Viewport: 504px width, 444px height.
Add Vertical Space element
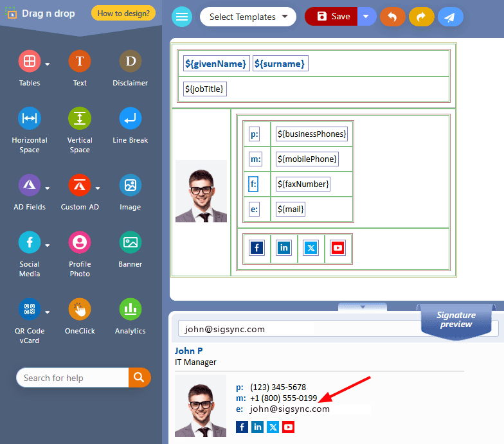tap(80, 118)
